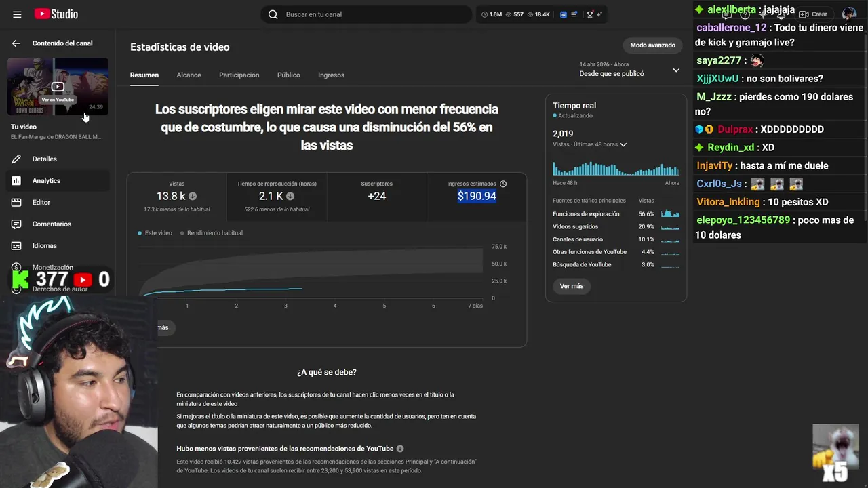Screen dimensions: 868x488
Task: Click the 2,019 real-time views count
Action: click(x=563, y=134)
